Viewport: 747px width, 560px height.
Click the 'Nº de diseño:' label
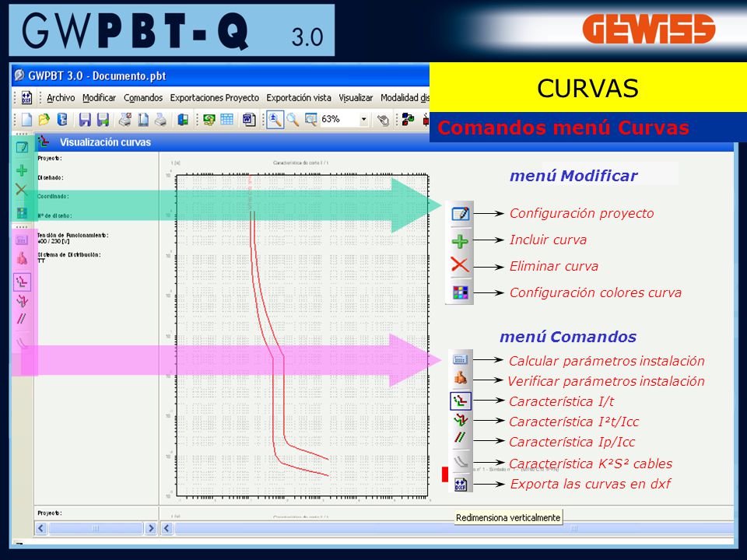coord(54,215)
